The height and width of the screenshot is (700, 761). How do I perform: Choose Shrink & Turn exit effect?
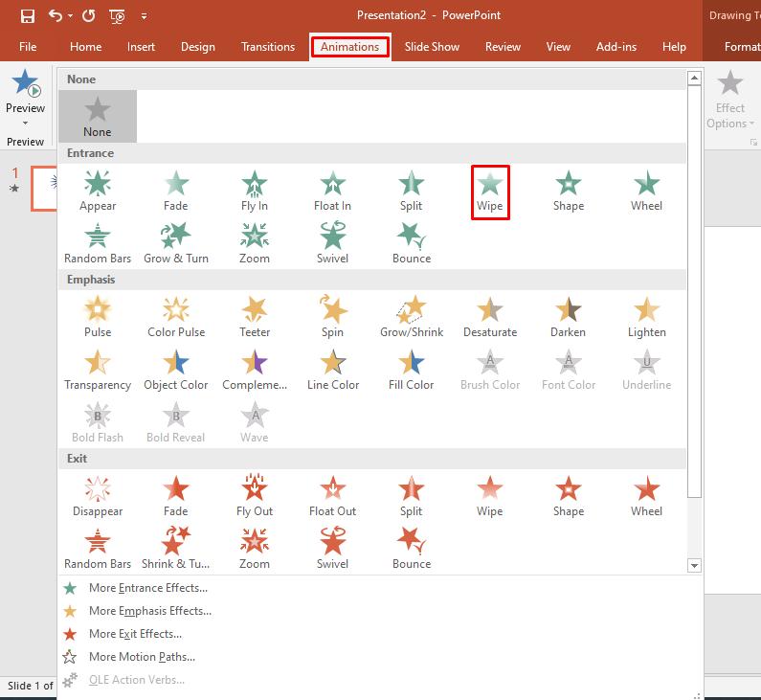[x=176, y=549]
